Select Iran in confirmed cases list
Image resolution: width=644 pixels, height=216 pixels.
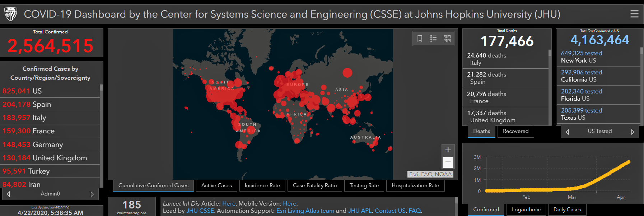[50, 184]
